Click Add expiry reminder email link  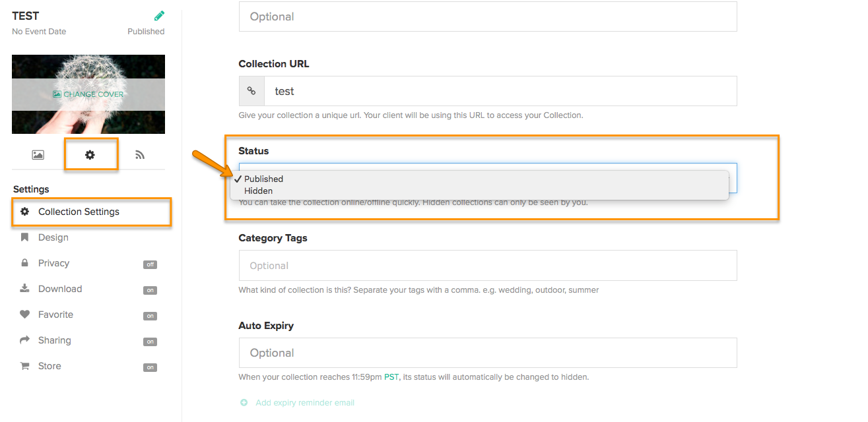pyautogui.click(x=305, y=402)
